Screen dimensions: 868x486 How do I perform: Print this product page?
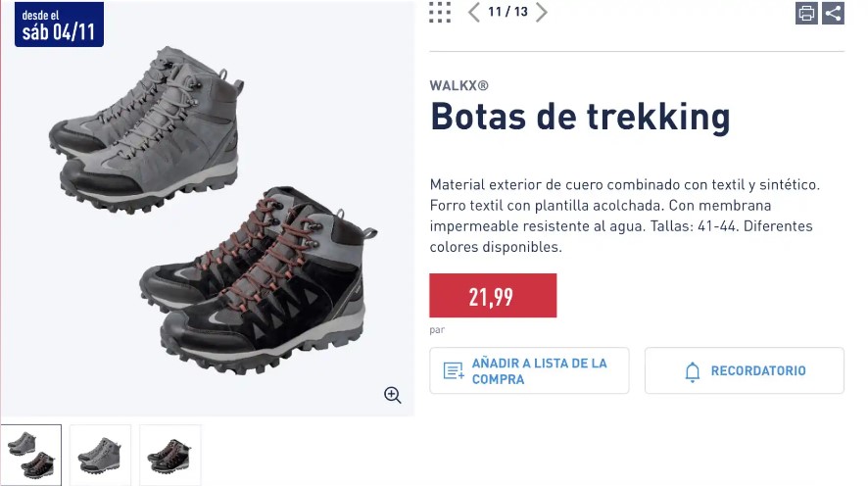point(806,13)
